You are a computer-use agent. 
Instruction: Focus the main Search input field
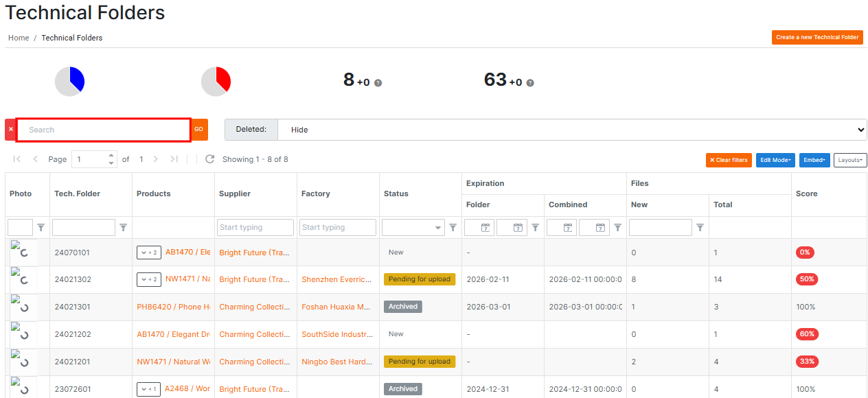[x=103, y=130]
